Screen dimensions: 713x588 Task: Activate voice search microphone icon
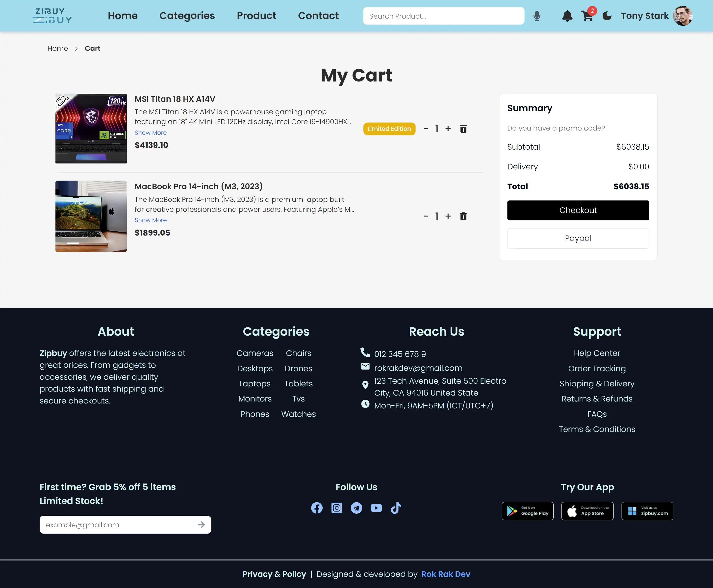point(537,16)
